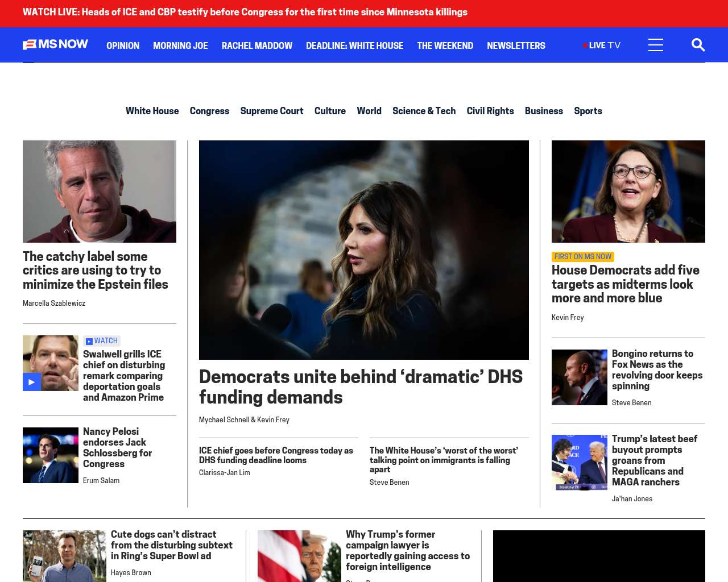728x582 pixels.
Task: Click the MS NOW logo
Action: pos(55,44)
